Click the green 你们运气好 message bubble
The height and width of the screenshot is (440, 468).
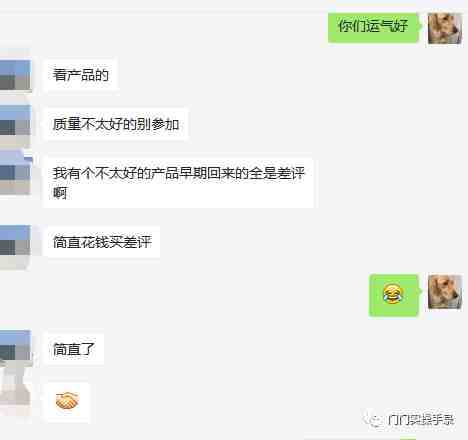coord(373,27)
